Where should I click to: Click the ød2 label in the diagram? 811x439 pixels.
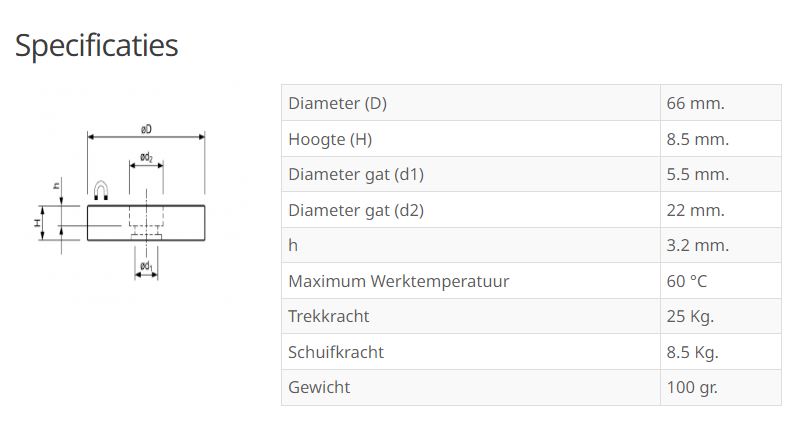tap(146, 157)
